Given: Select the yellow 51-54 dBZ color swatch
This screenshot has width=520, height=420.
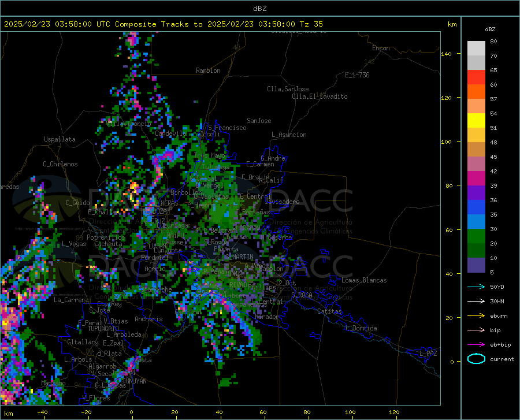Looking at the screenshot, I should 476,121.
